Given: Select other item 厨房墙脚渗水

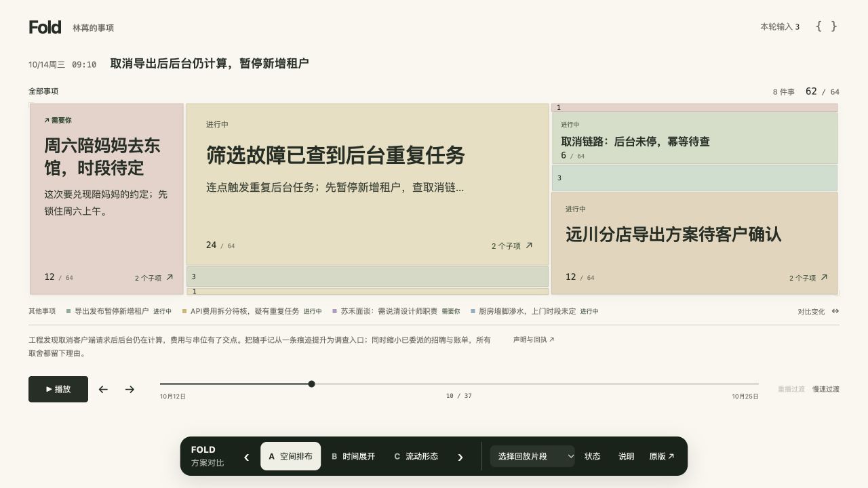Looking at the screenshot, I should (x=534, y=311).
